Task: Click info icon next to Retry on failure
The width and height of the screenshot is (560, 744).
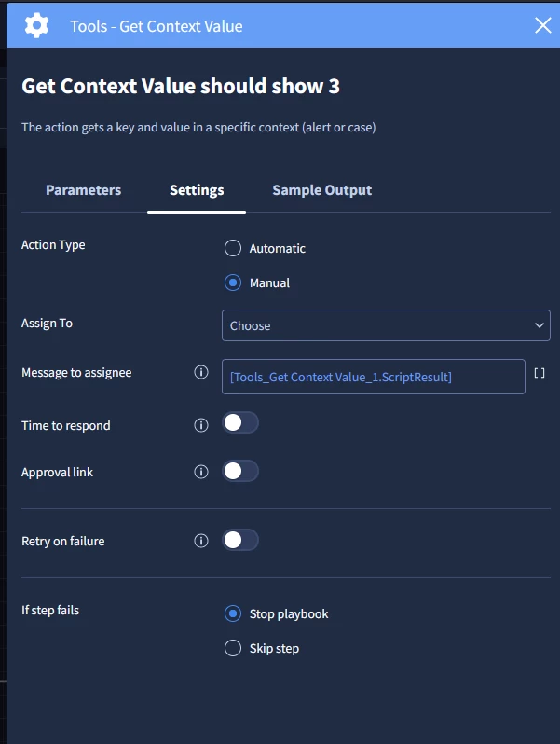Action: (200, 541)
